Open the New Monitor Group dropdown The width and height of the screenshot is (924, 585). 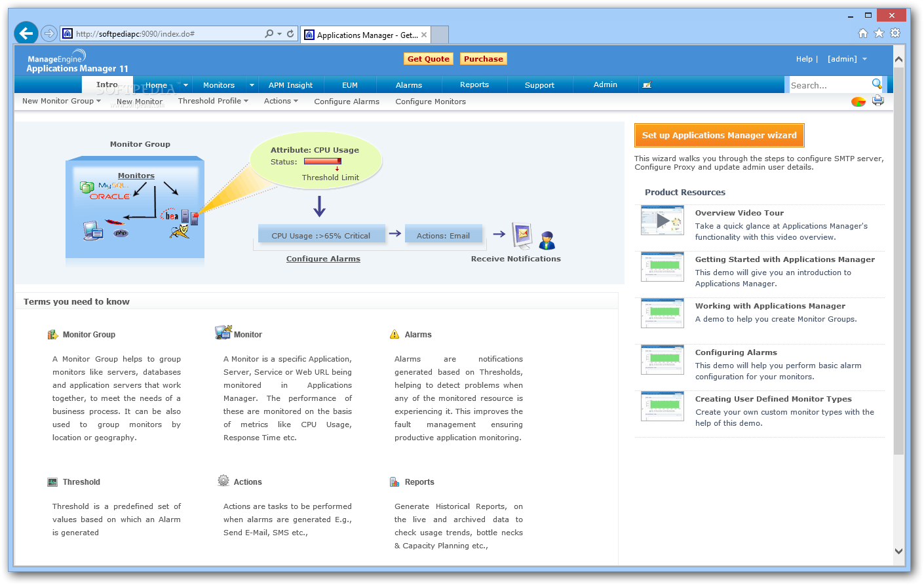pos(62,101)
